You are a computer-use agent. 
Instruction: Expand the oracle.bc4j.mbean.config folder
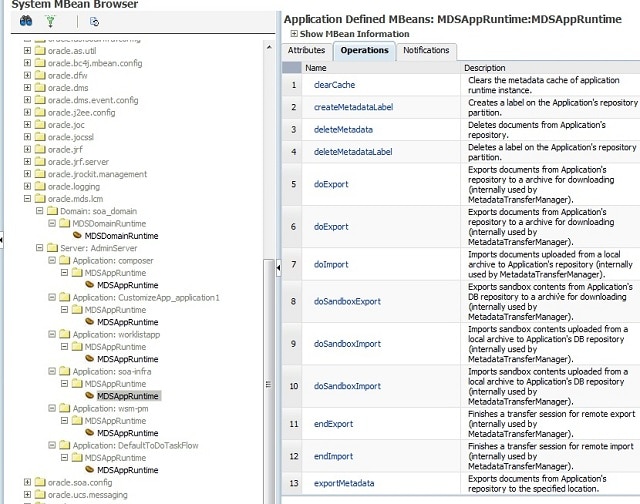coord(27,63)
